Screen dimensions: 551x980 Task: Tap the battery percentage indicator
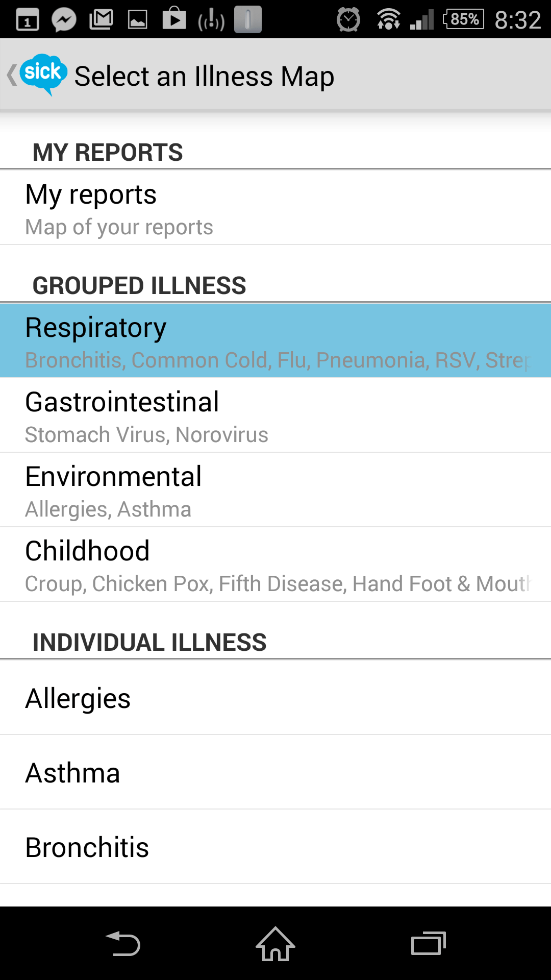[463, 20]
